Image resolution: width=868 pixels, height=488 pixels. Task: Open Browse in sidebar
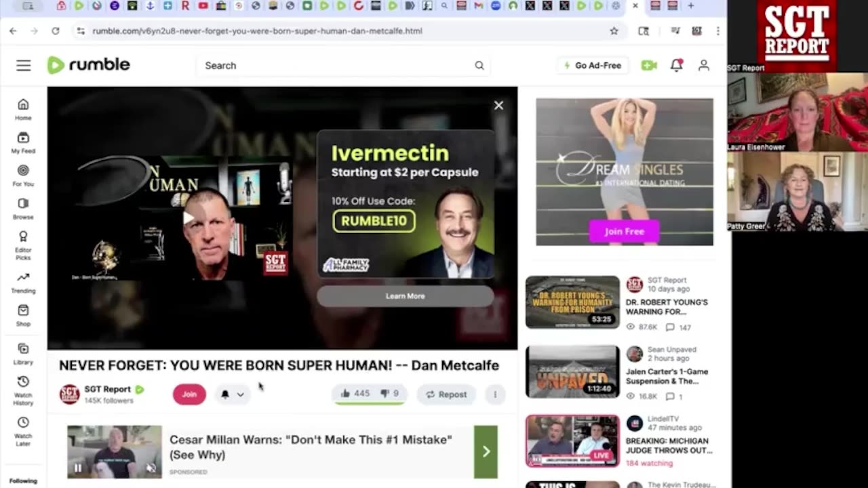pos(23,209)
